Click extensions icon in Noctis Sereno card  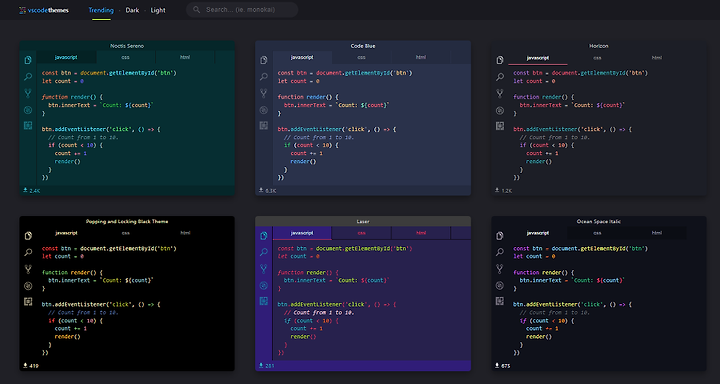[28, 125]
